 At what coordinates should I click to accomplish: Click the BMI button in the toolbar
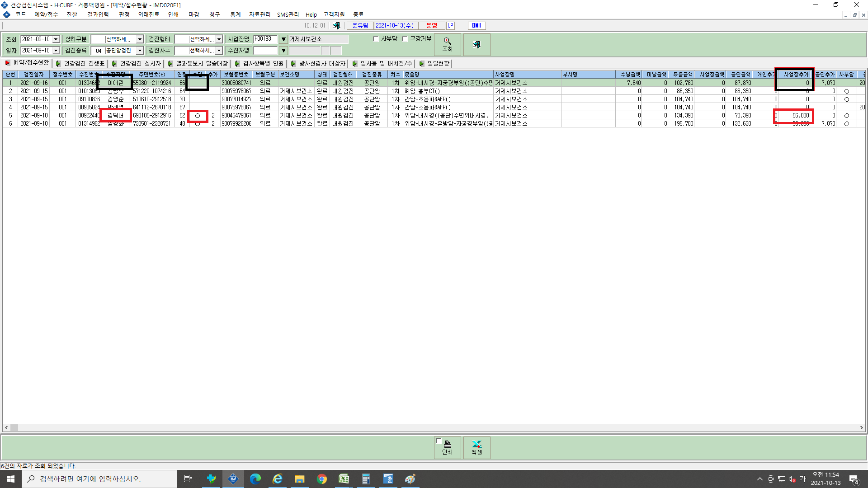click(x=476, y=26)
